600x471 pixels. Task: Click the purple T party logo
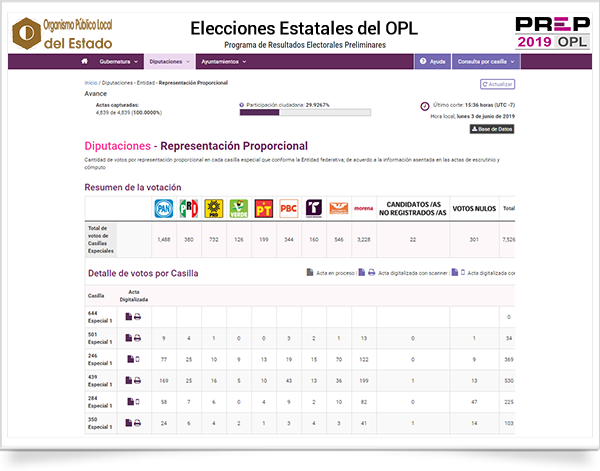pyautogui.click(x=314, y=209)
